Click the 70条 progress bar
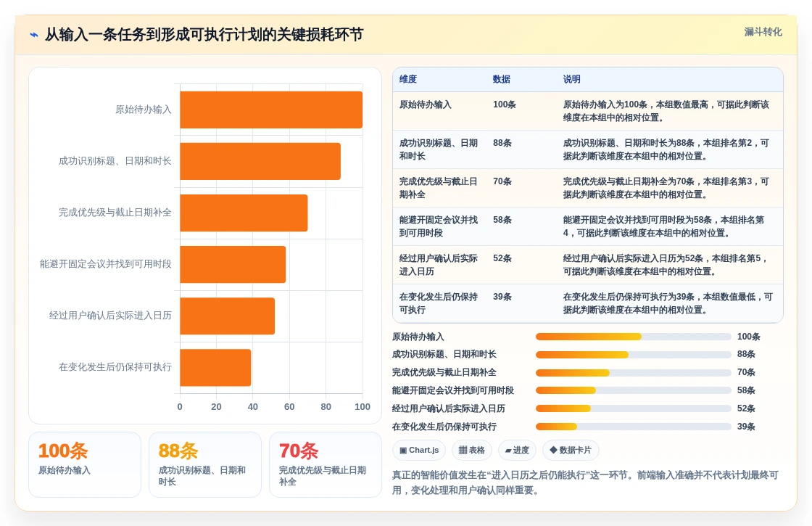The height and width of the screenshot is (526, 812). click(x=634, y=373)
